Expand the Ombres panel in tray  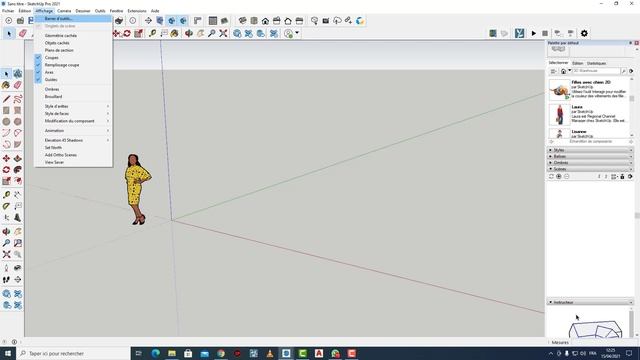click(x=590, y=162)
